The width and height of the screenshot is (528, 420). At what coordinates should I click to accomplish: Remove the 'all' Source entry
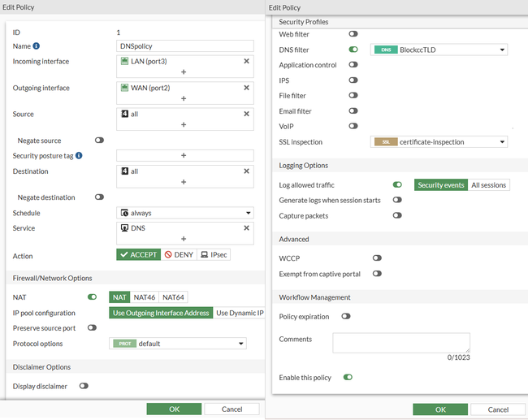246,114
